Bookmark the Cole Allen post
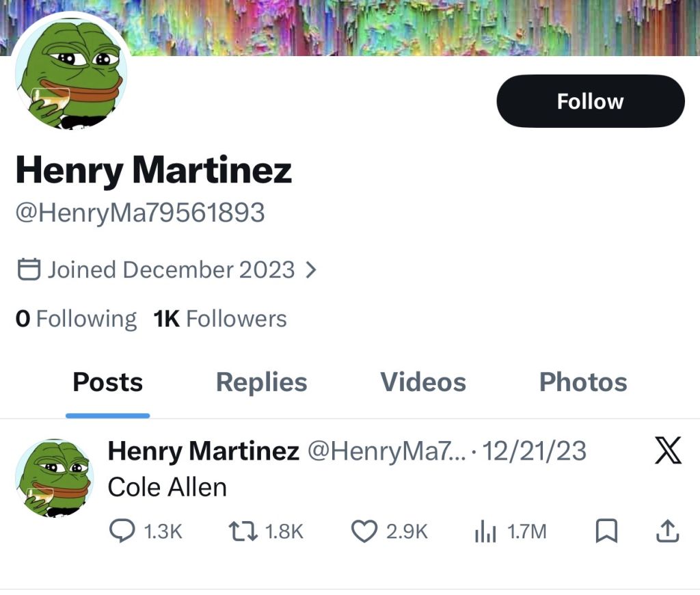The image size is (700, 595). (606, 531)
